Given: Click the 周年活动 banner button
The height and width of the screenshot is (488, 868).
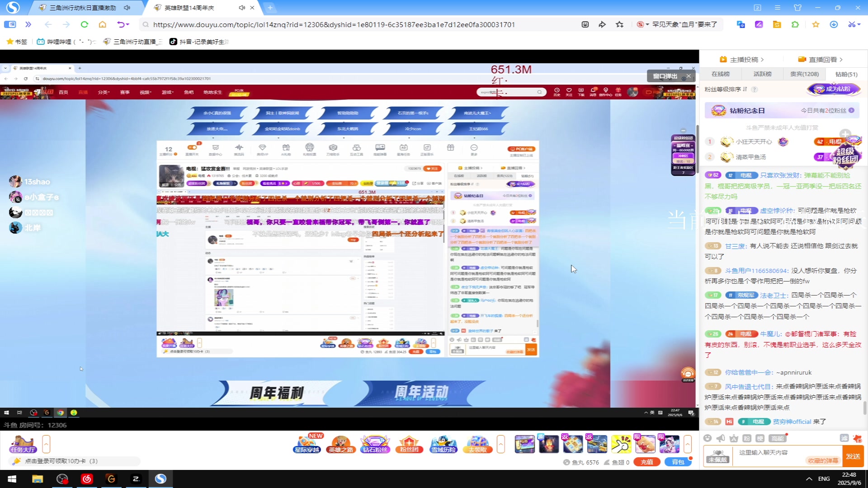Looking at the screenshot, I should (x=421, y=393).
